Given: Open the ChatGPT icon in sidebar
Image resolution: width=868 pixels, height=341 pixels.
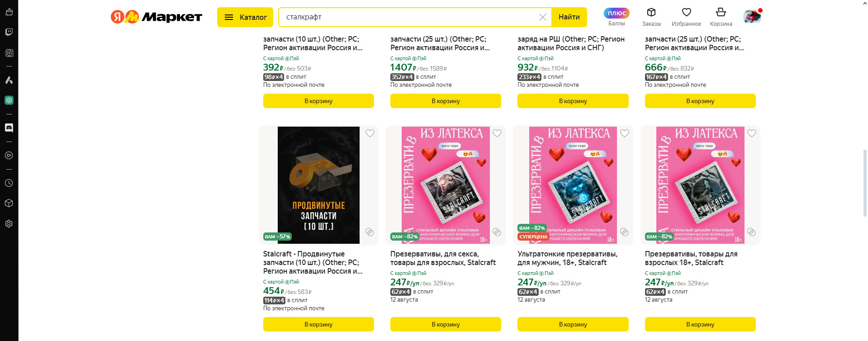Looking at the screenshot, I should pyautogui.click(x=9, y=100).
